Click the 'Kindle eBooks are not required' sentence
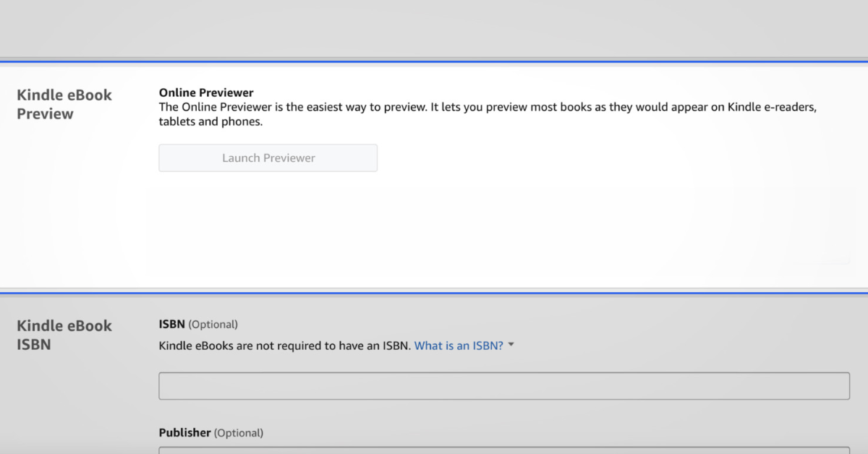The width and height of the screenshot is (868, 454). [x=284, y=346]
